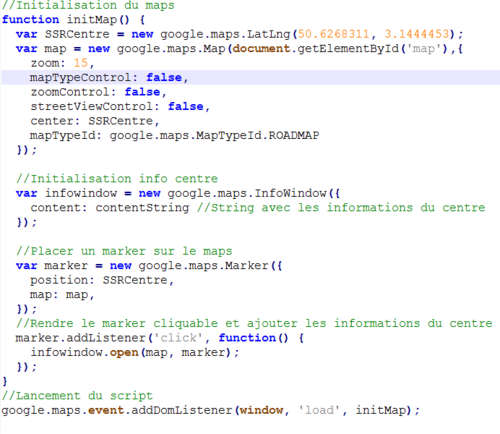This screenshot has height=434, width=500.
Task: Click the 'load' string literal
Action: pyautogui.click(x=319, y=410)
